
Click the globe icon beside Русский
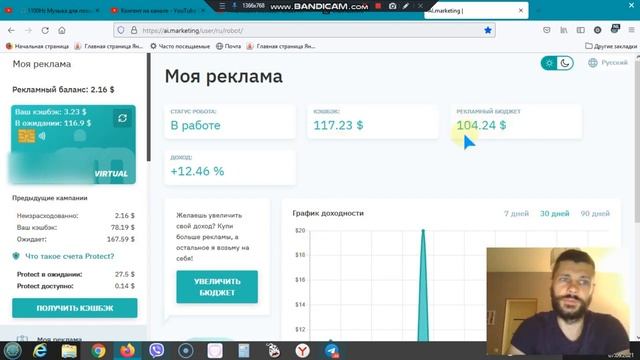593,63
